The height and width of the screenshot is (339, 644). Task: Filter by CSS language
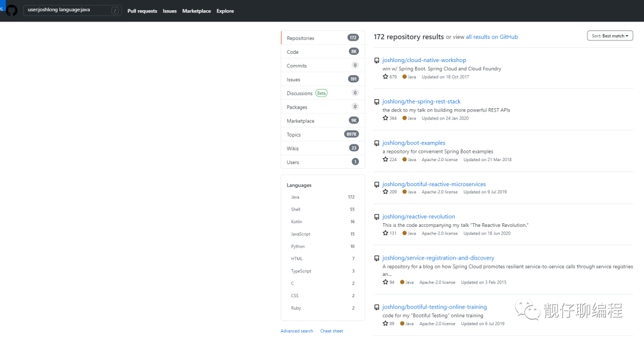[x=323, y=296]
